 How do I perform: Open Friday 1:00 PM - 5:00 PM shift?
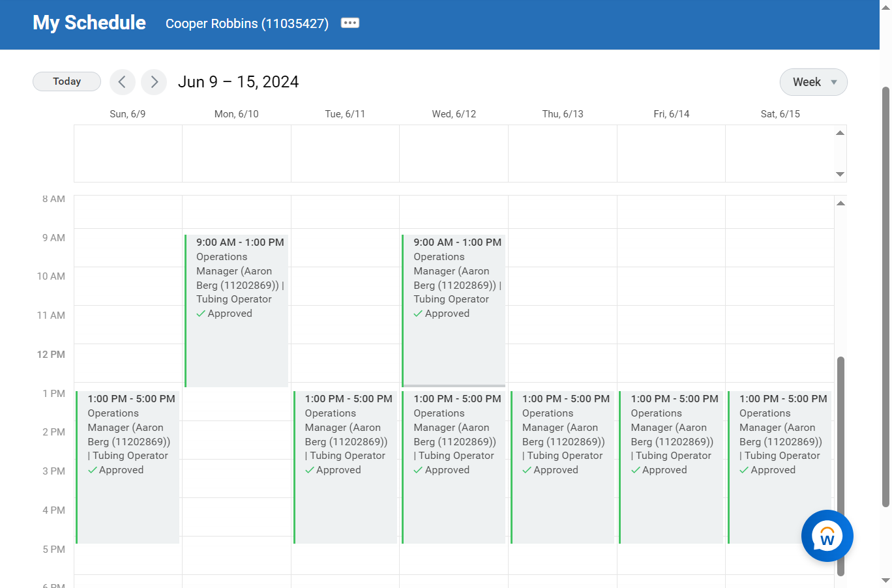tap(671, 467)
